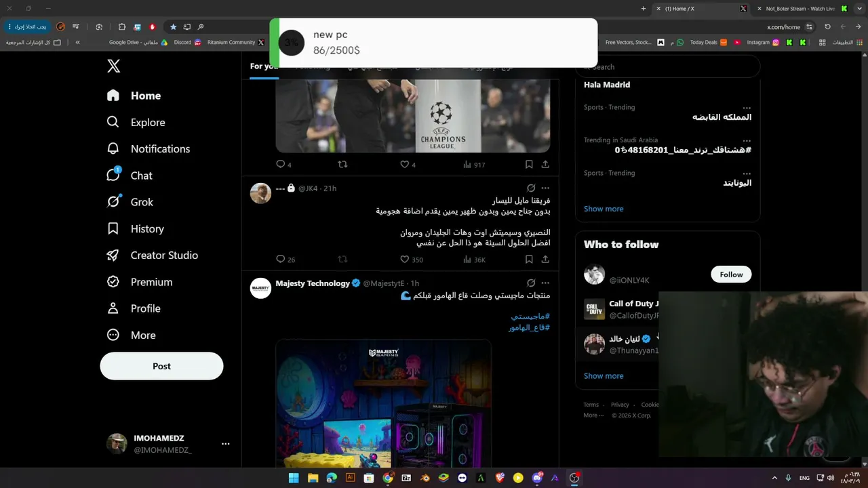Open more options for Saudi Arabia trend
Viewport: 868px width, 488px height.
[747, 140]
